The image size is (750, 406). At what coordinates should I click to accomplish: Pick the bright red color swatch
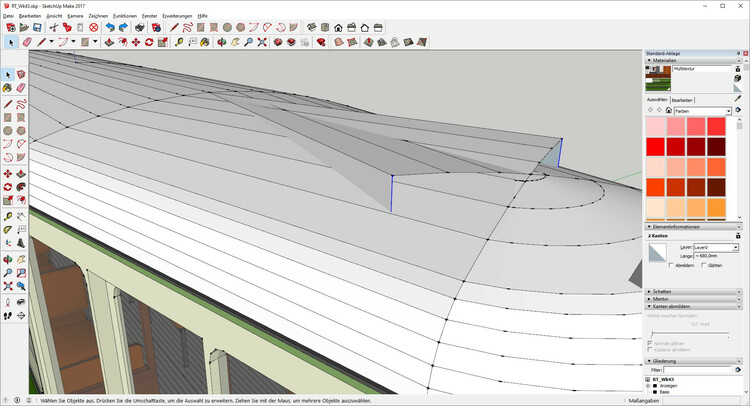[657, 147]
